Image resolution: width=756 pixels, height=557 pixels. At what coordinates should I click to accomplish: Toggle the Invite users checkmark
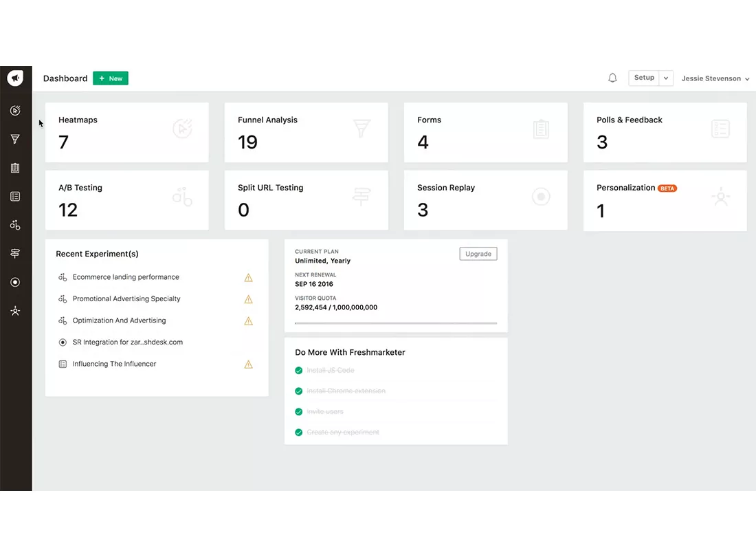tap(298, 412)
